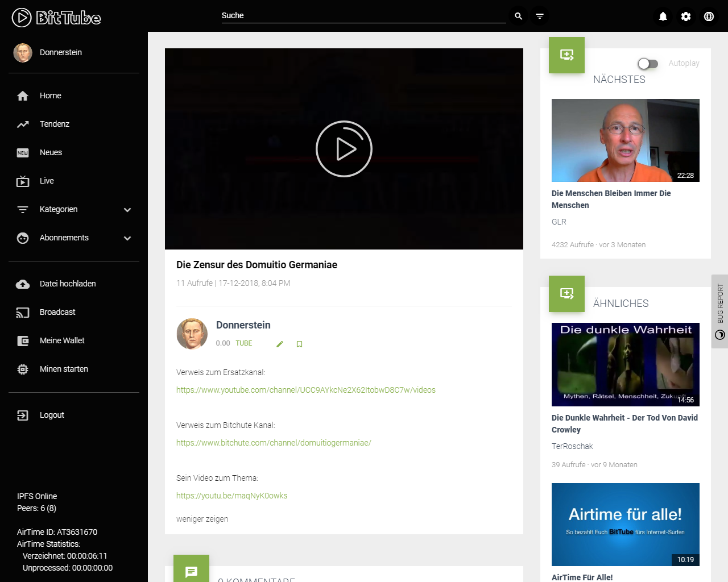Open the settings gear
728x582 pixels.
686,16
